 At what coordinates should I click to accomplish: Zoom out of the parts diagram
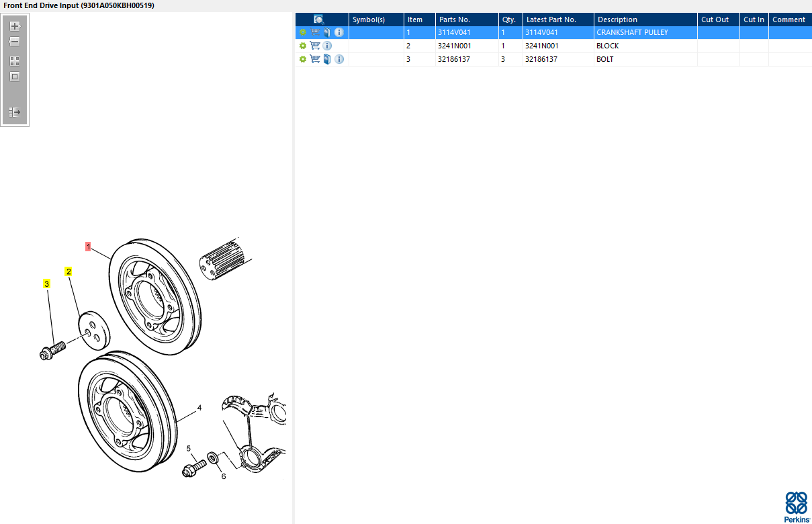coord(15,42)
